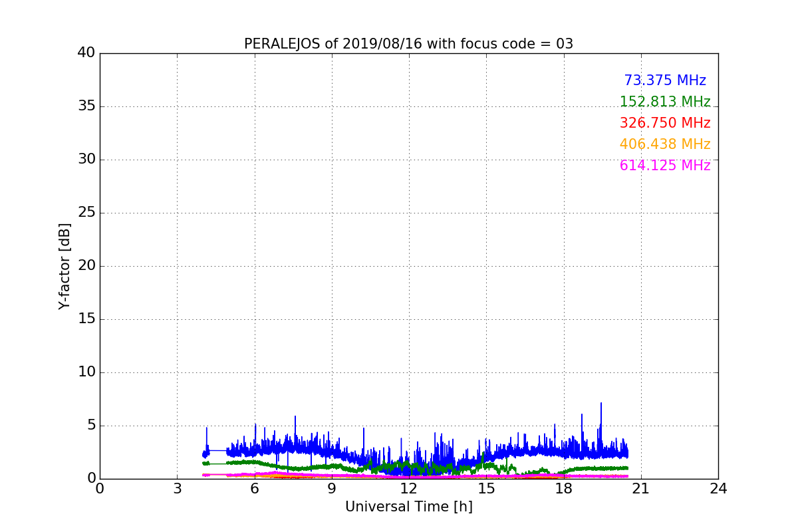Image resolution: width=798 pixels, height=532 pixels.
Task: Click the x-axis tick label 24
Action: (x=718, y=489)
